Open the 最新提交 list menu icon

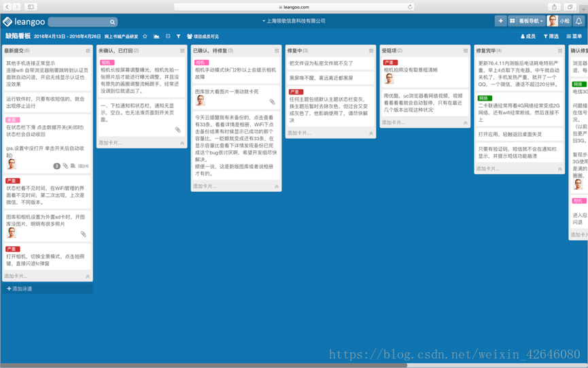coord(88,50)
